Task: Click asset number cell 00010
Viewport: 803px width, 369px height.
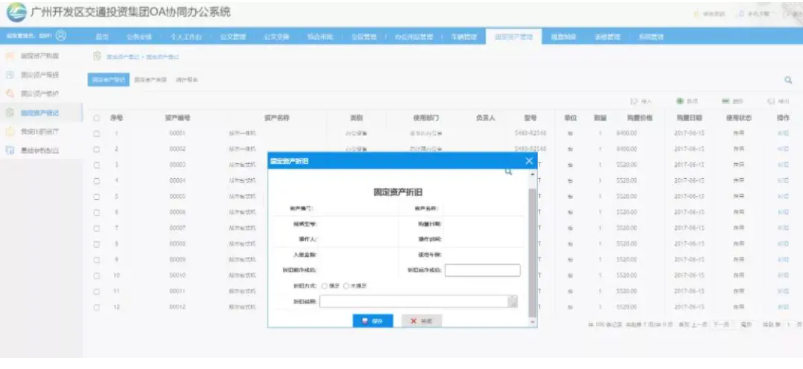Action: (177, 275)
